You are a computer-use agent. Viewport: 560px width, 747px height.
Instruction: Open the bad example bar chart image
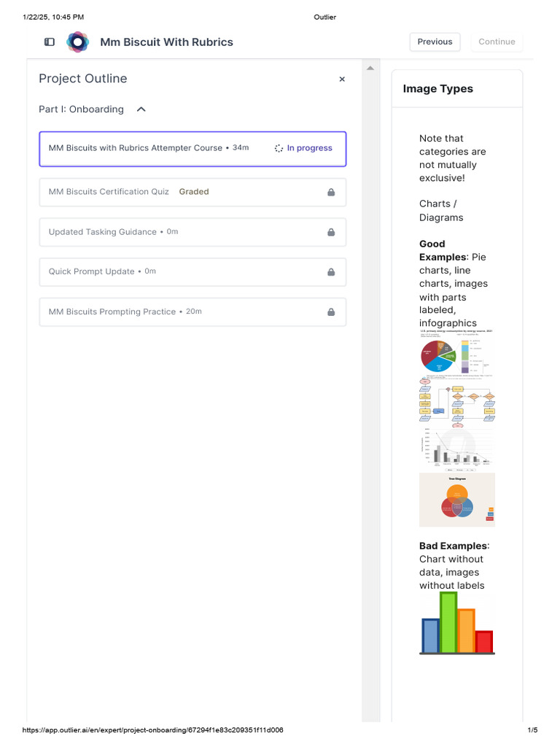click(456, 624)
